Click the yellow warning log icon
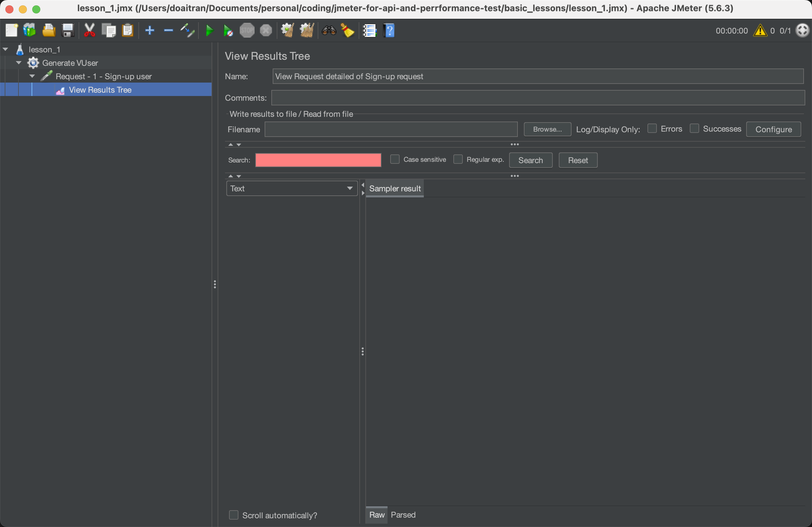812x527 pixels. [760, 30]
